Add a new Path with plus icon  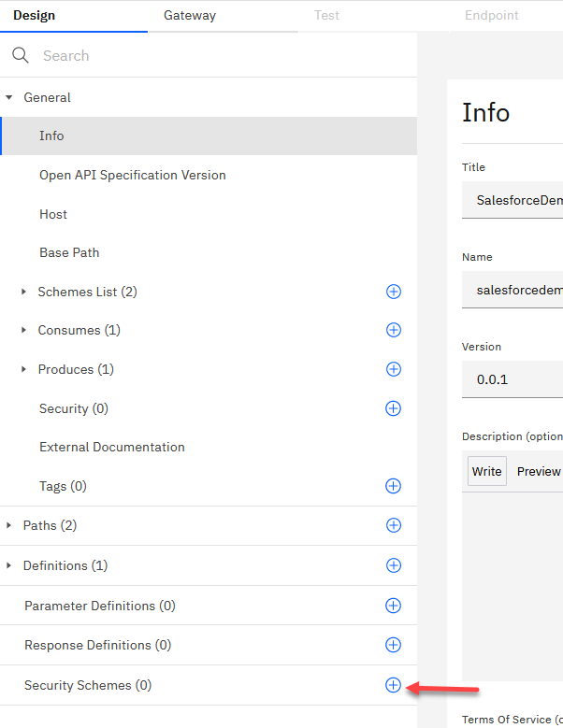tap(394, 525)
